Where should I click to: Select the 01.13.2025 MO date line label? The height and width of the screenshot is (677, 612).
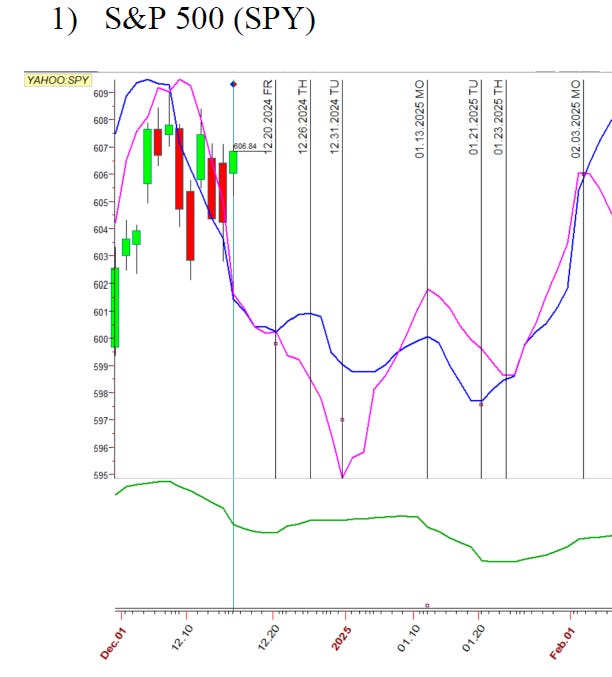[420, 119]
